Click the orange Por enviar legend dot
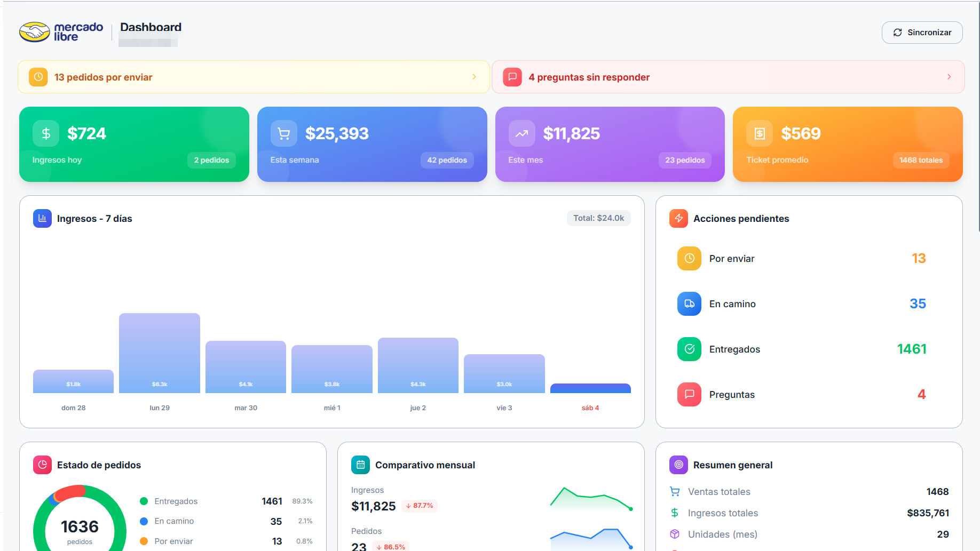The height and width of the screenshot is (551, 980). pos(144,541)
